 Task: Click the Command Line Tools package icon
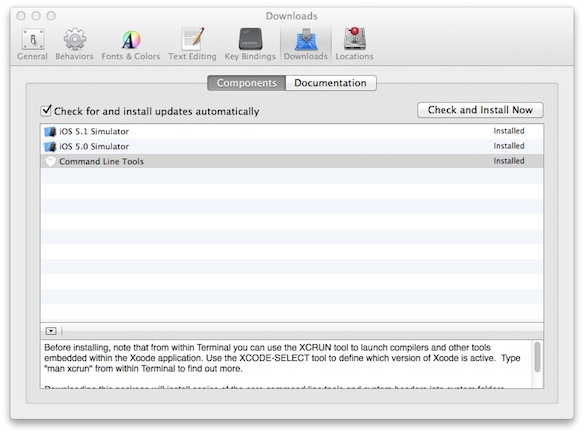[50, 161]
